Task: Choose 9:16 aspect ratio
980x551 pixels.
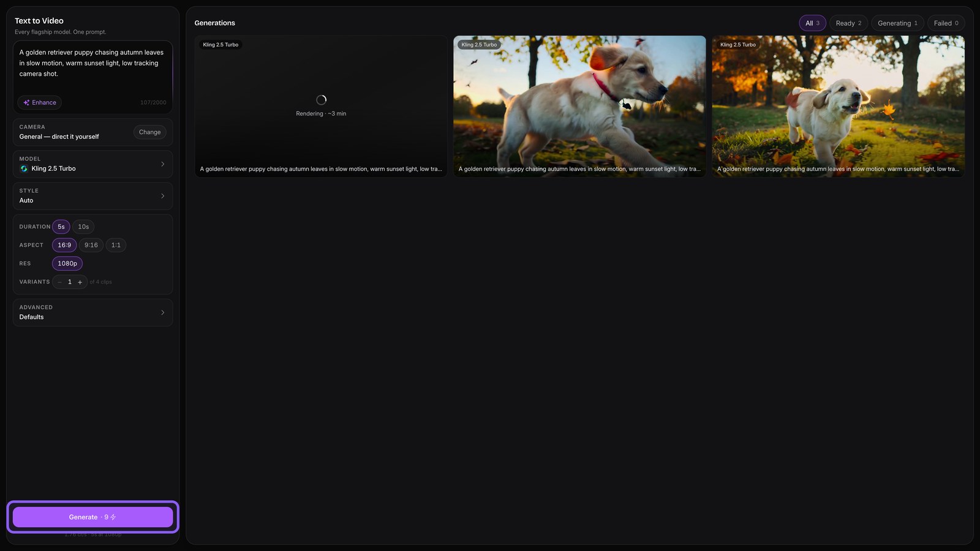Action: (91, 245)
